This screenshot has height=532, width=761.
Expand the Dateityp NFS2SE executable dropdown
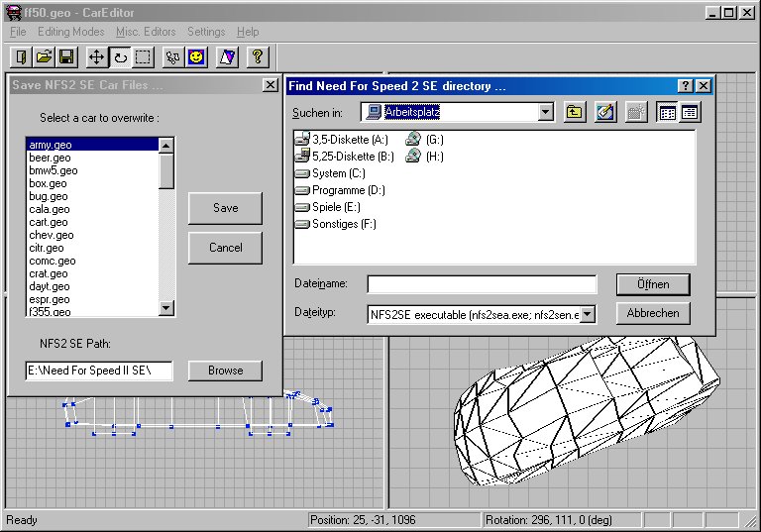pyautogui.click(x=588, y=314)
